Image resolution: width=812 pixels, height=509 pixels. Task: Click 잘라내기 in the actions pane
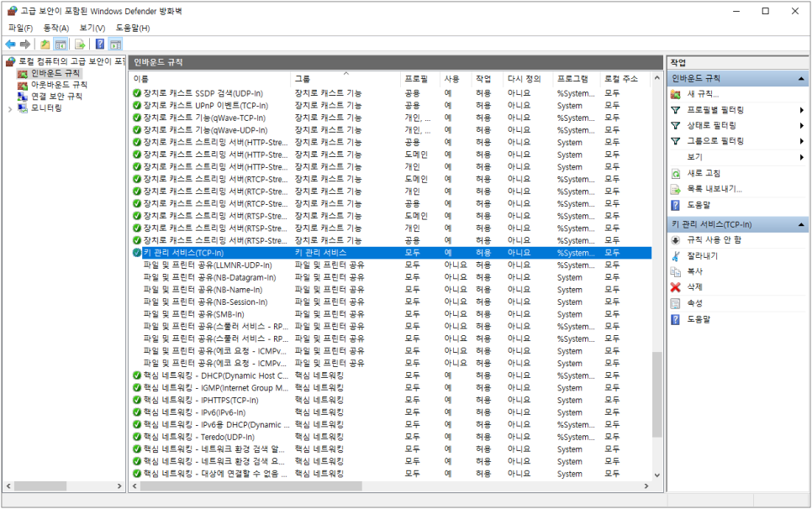point(702,256)
